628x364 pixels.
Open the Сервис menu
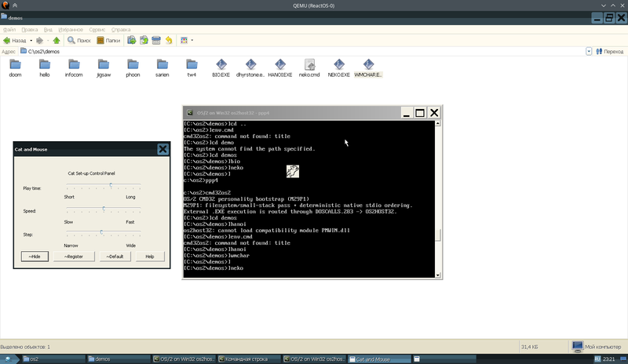click(97, 30)
